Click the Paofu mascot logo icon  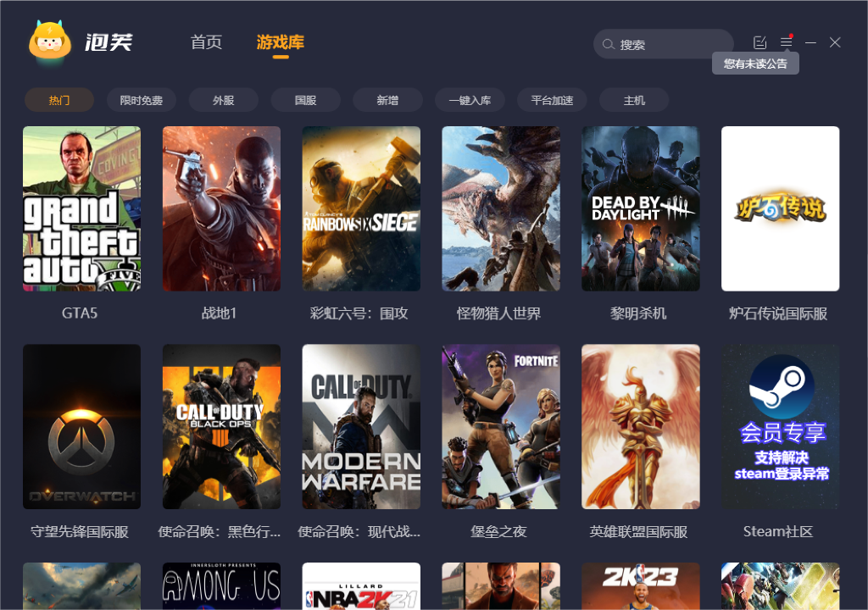[50, 41]
